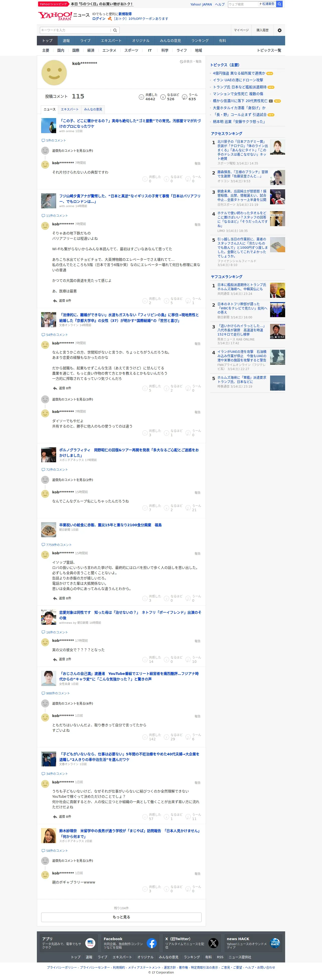
Task: Click the reply arrow on the イソップ童話 comment
Action: point(55,598)
